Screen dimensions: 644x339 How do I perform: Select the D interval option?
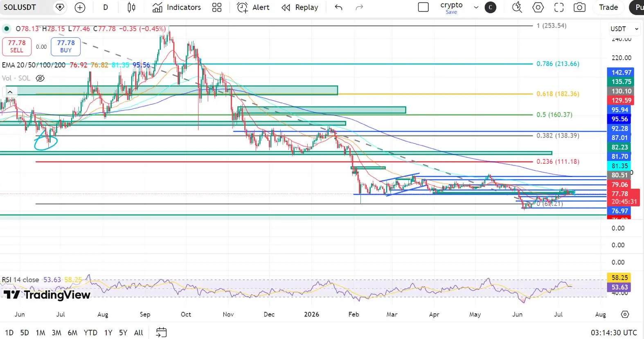click(106, 7)
